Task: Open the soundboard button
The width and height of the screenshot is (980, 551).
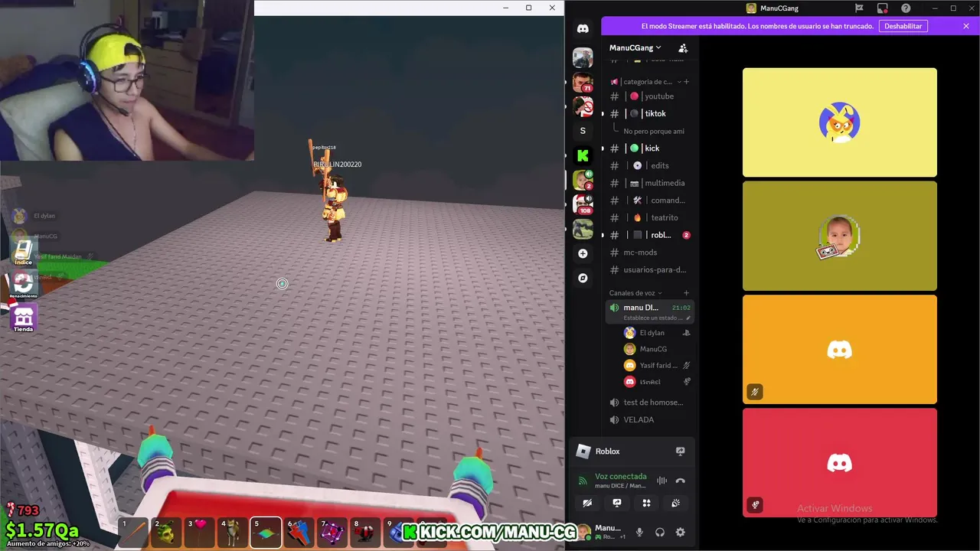Action: (x=676, y=503)
